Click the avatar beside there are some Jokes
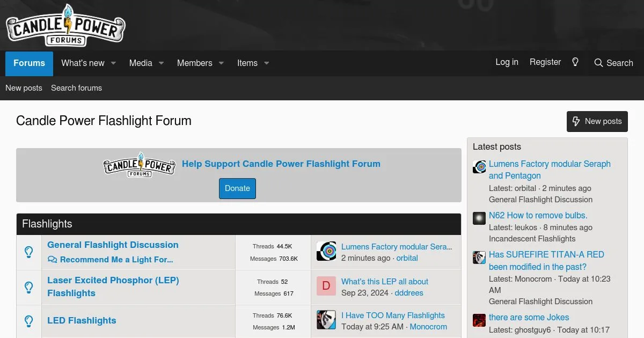 click(479, 320)
